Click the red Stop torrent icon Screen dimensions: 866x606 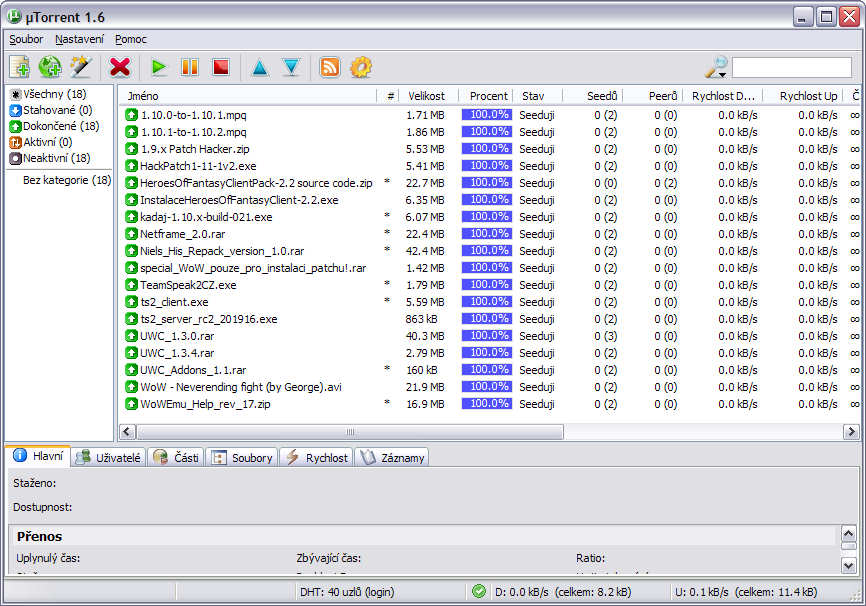coord(221,67)
